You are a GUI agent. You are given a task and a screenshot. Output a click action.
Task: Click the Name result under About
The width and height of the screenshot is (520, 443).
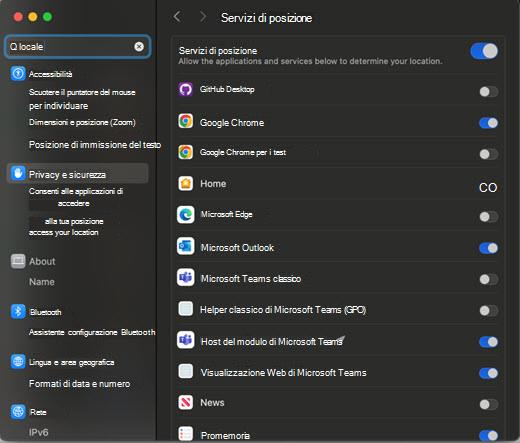coord(42,282)
